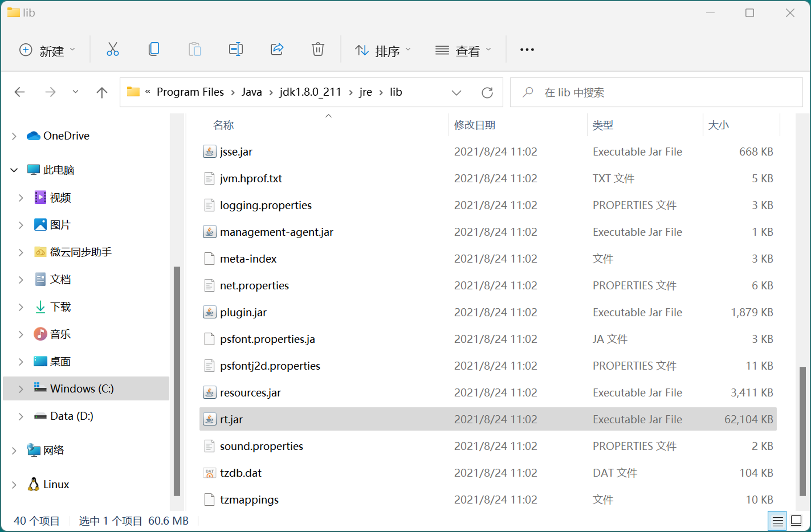This screenshot has width=811, height=532.
Task: Click the Share icon in toolbar
Action: pyautogui.click(x=277, y=49)
